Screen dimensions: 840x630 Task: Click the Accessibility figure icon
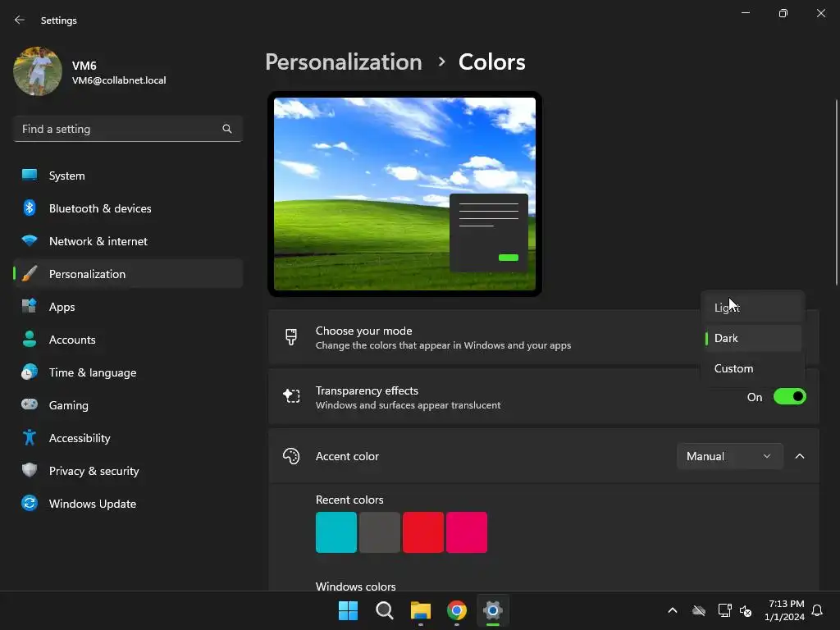30,438
